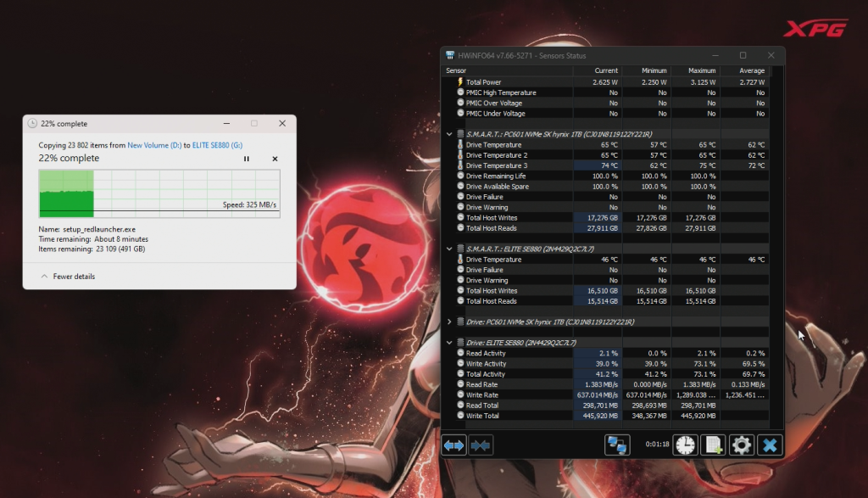Click the Speed: 325 MB/s label
The height and width of the screenshot is (498, 868).
(x=249, y=205)
